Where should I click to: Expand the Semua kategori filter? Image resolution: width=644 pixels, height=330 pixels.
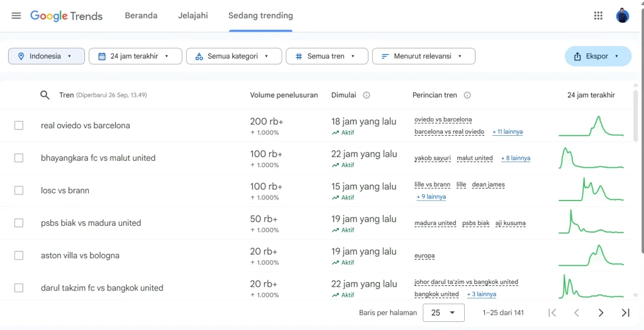click(234, 56)
